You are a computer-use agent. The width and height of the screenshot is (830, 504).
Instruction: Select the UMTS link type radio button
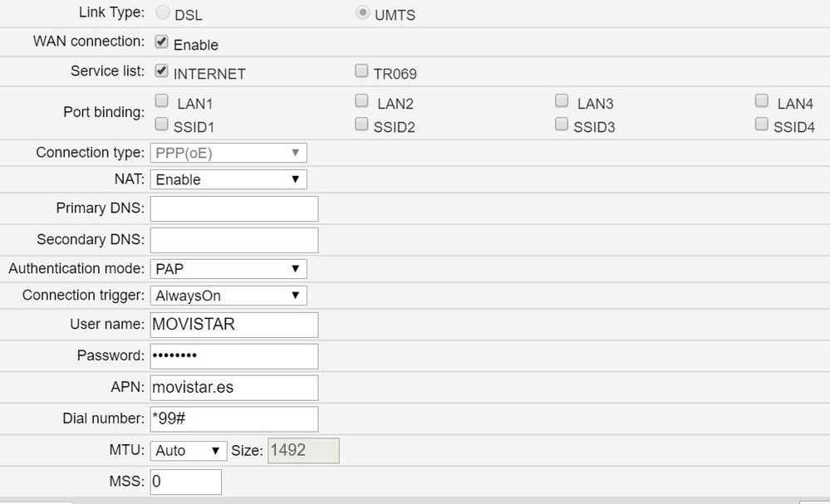(x=362, y=12)
